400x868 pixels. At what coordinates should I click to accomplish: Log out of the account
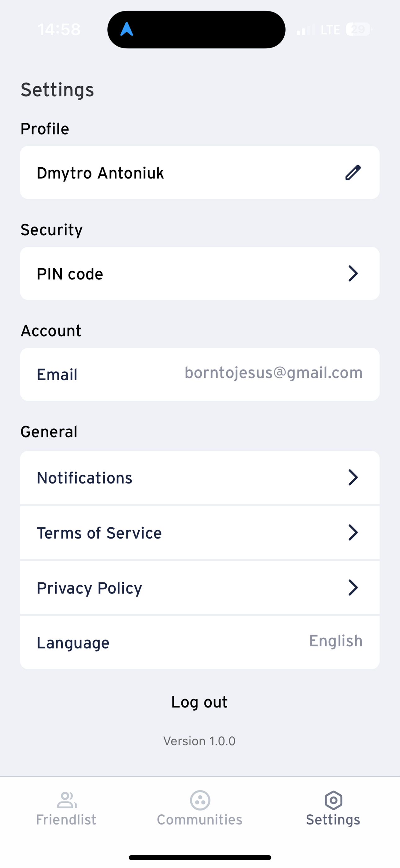click(x=200, y=702)
